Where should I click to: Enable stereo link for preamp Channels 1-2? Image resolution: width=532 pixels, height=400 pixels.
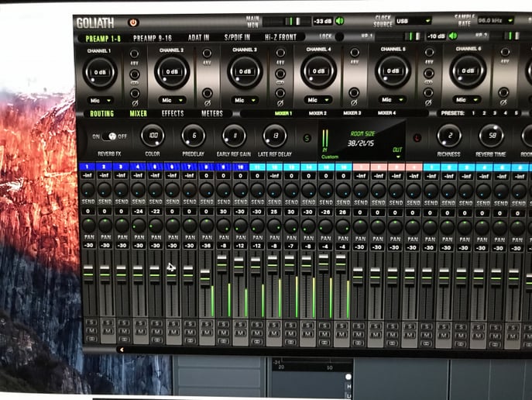pyautogui.click(x=135, y=74)
